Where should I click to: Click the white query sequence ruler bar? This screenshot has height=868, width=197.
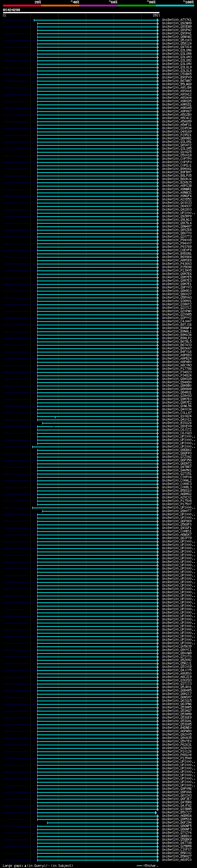coord(81,12)
